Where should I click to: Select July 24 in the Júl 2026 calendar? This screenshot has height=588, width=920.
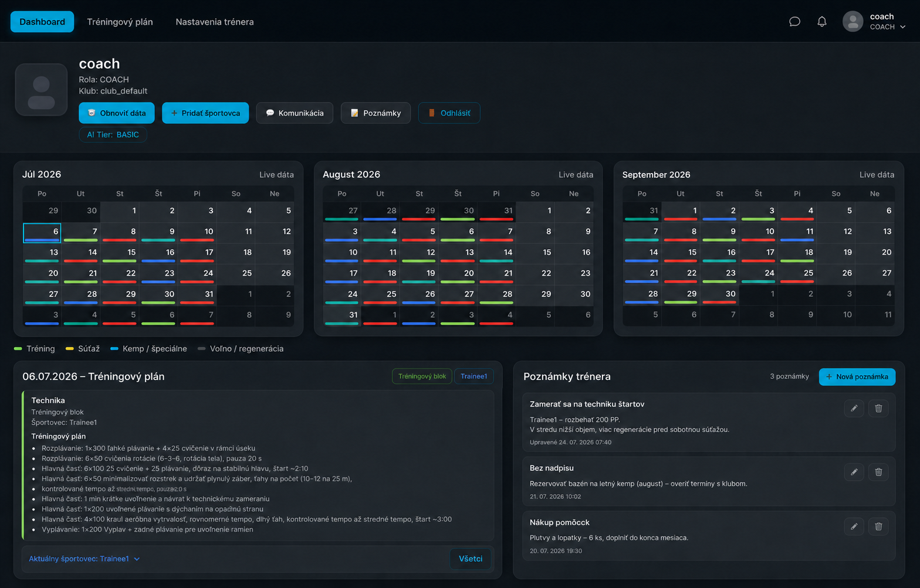tap(197, 274)
